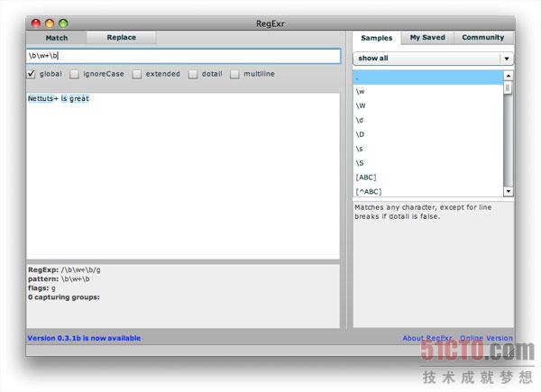Click the RegExp: /\b\w+\b/g line

tap(64, 270)
